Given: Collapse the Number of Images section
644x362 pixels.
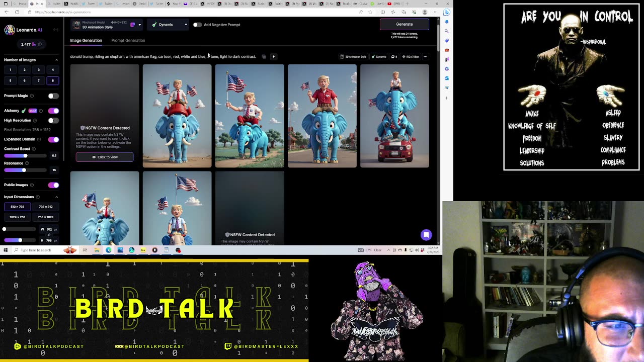Looking at the screenshot, I should click(x=56, y=60).
